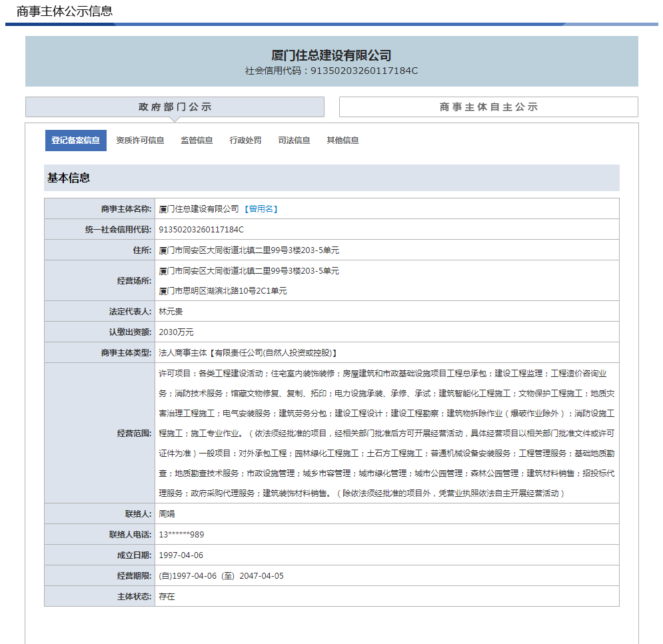
Task: Click the 存在 entity status value
Action: pyautogui.click(x=167, y=597)
